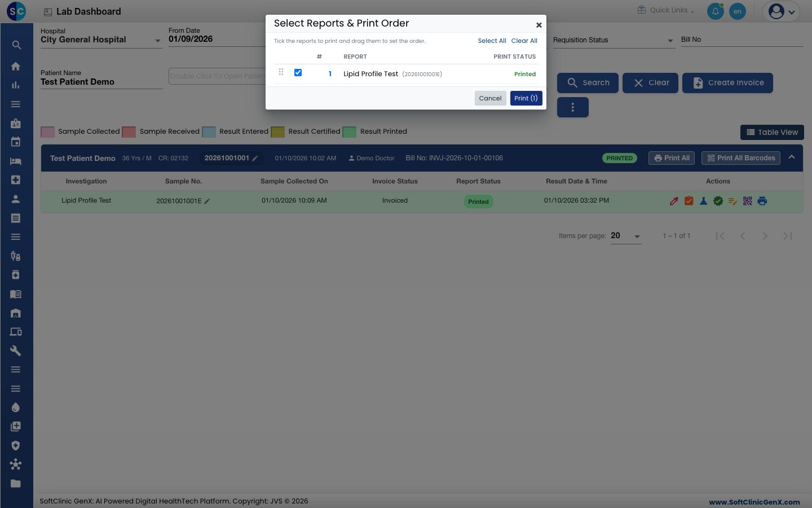Click the red dropper sample collection icon
This screenshot has width=812, height=508.
click(x=674, y=201)
